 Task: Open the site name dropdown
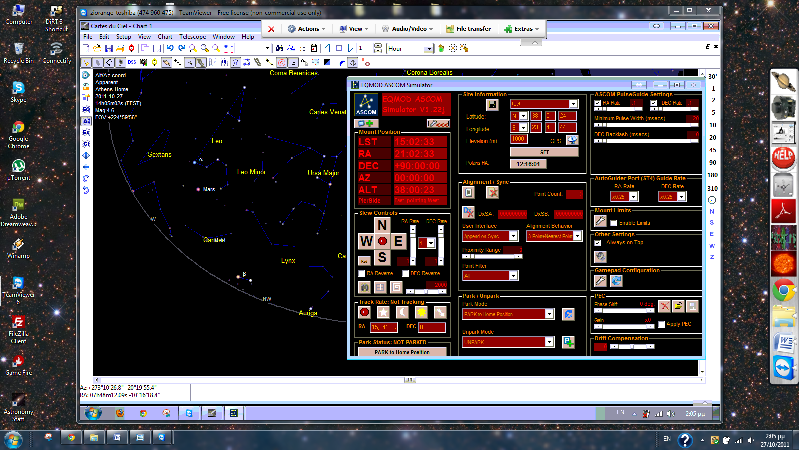pos(544,103)
